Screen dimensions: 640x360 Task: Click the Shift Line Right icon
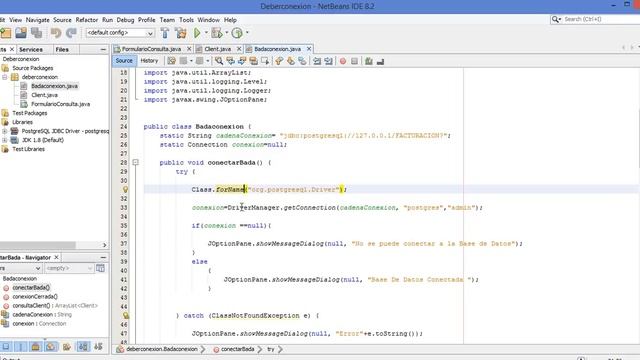point(328,61)
